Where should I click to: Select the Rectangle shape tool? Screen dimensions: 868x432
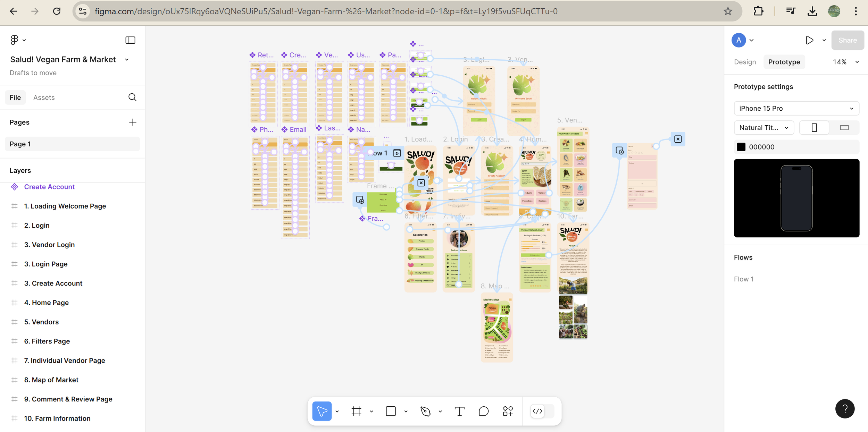coord(391,411)
